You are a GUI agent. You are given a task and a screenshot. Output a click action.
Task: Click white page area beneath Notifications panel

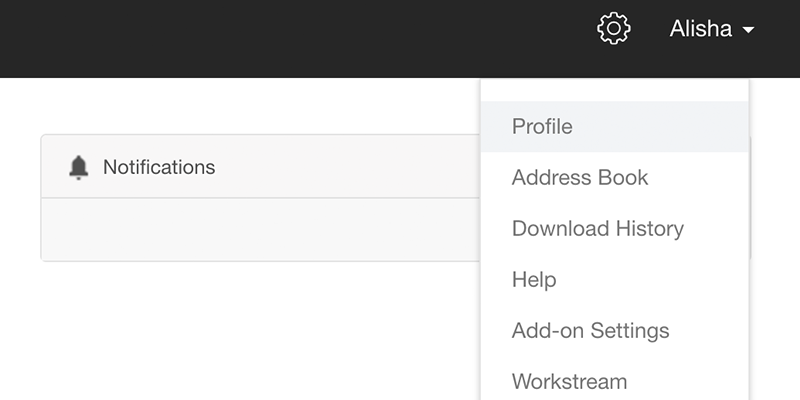coord(240,332)
